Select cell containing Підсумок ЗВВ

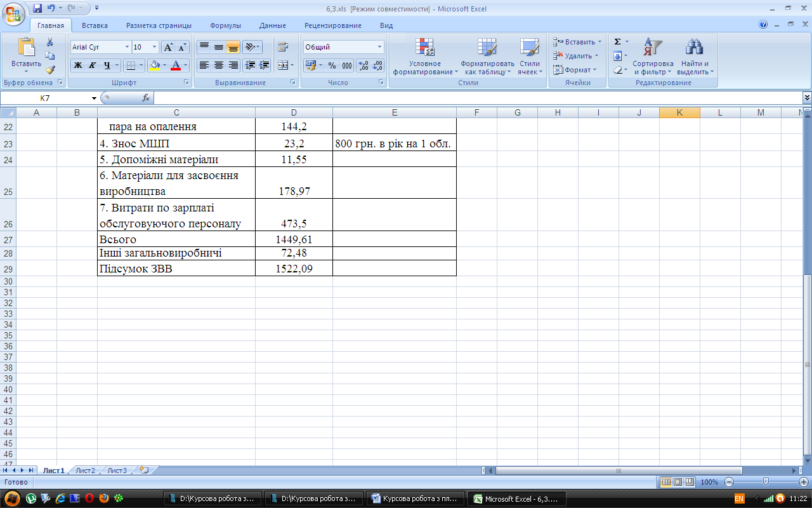[x=176, y=269]
